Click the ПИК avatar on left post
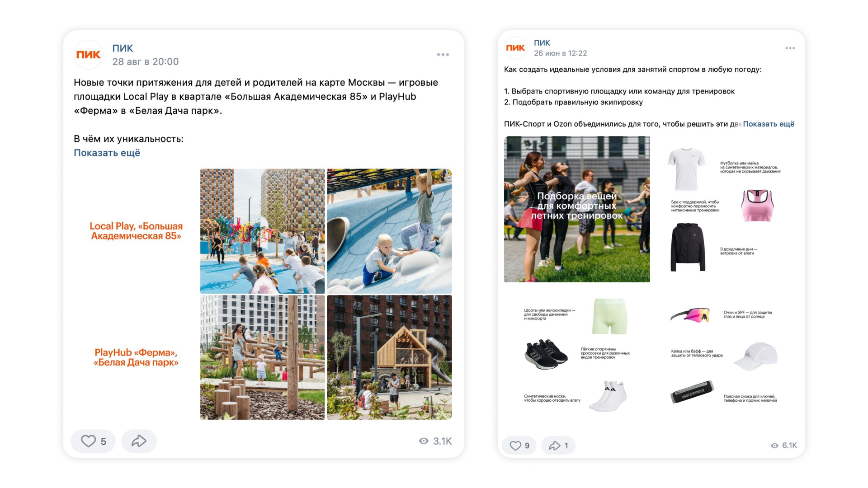This screenshot has width=868, height=488. (x=89, y=55)
